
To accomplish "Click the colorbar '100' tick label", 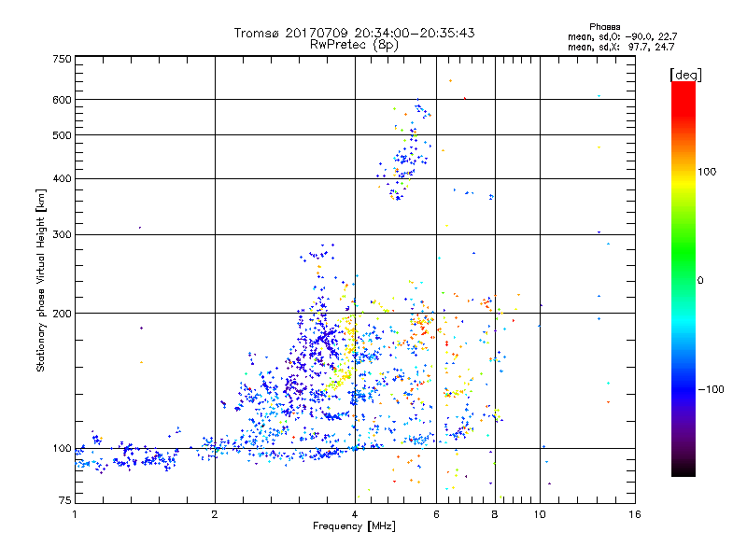I will [x=707, y=172].
